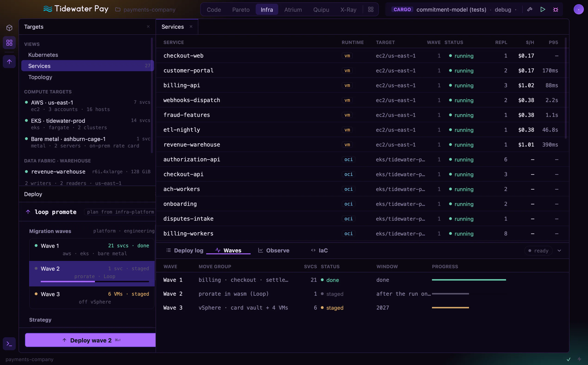588x365 pixels.
Task: Open the debug configuration dropdown
Action: [x=505, y=10]
